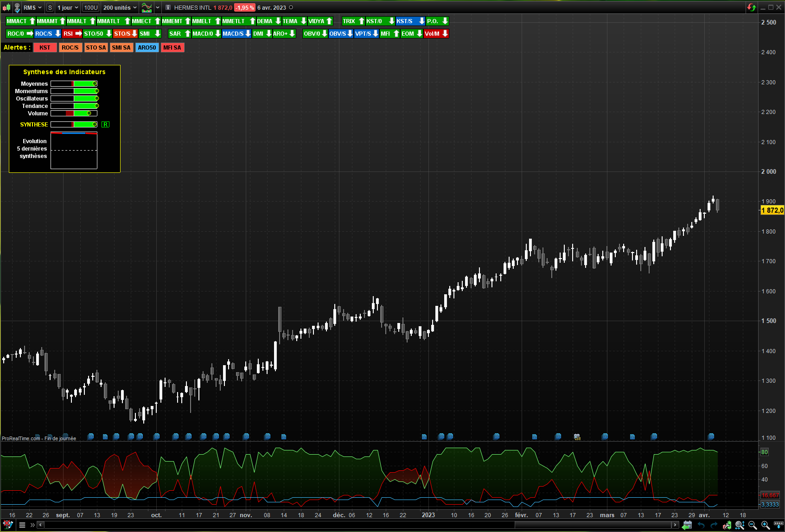Open the indicators chart icon
785x532 pixels.
(x=147, y=7)
